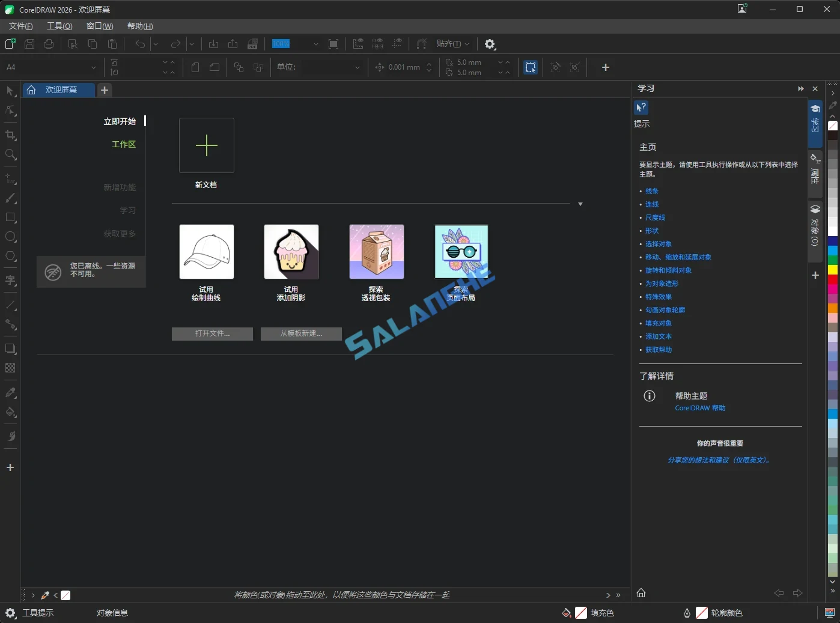Viewport: 840px width, 623px height.
Task: Click the fill color (填充色) swatch
Action: (x=581, y=613)
